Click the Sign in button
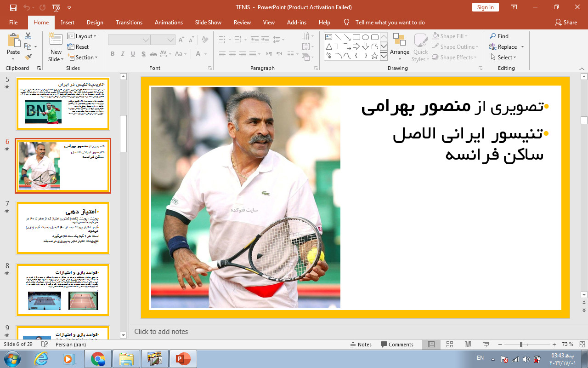Screen dimensions: 588x368 pyautogui.click(x=485, y=7)
